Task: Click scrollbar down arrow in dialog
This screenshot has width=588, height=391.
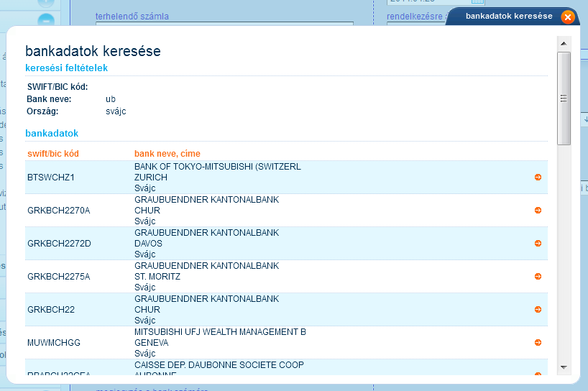Action: point(564,367)
